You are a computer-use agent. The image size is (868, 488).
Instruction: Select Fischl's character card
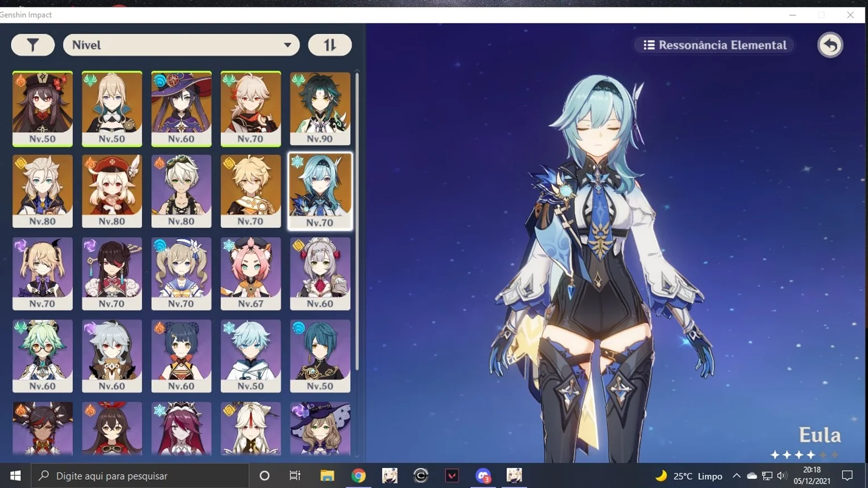pyautogui.click(x=42, y=274)
